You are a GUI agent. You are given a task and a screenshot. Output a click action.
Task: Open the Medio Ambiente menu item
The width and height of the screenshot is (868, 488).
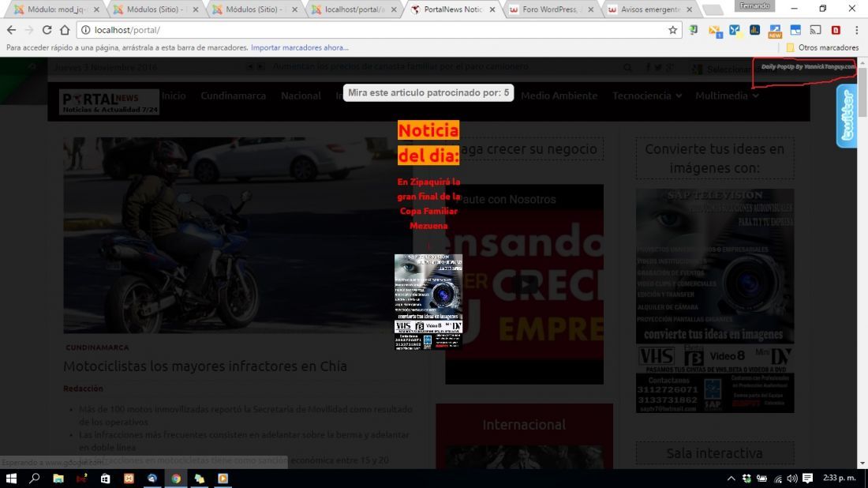pyautogui.click(x=559, y=96)
